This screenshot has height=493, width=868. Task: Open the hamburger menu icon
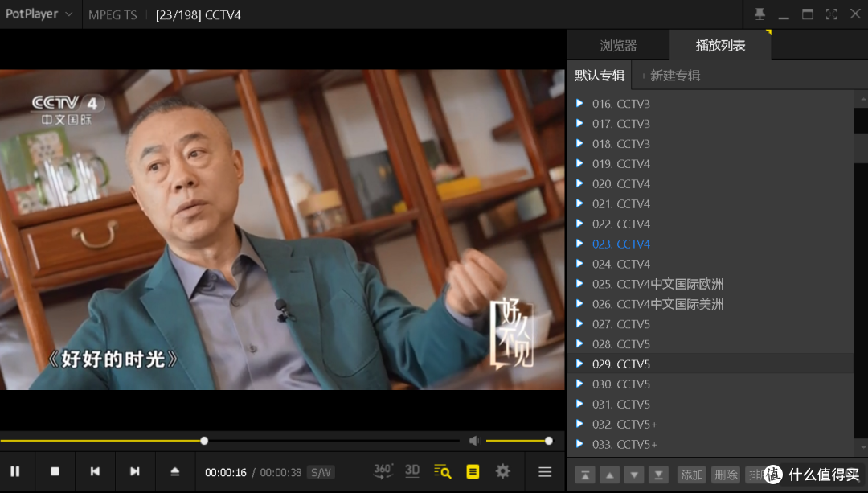click(x=545, y=471)
